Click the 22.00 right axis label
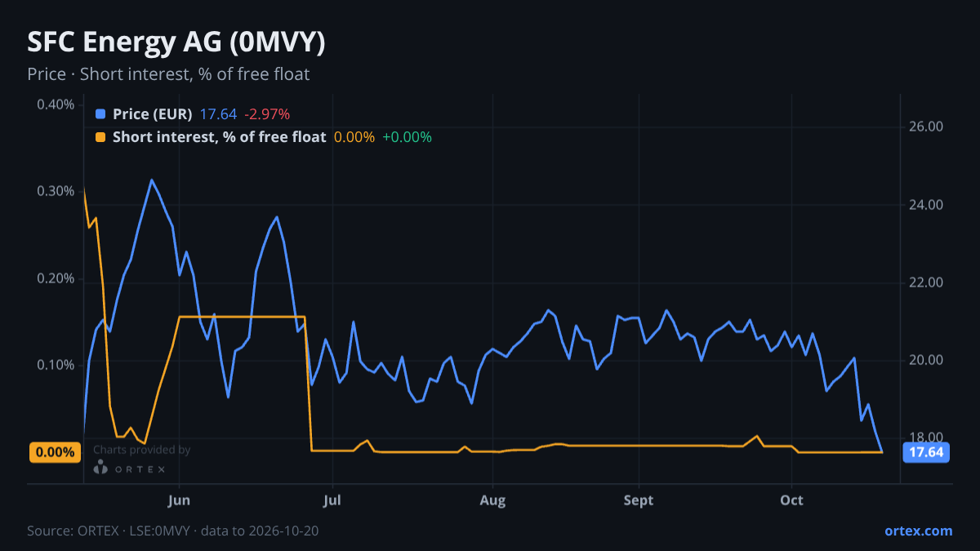Image resolution: width=980 pixels, height=551 pixels. (926, 282)
